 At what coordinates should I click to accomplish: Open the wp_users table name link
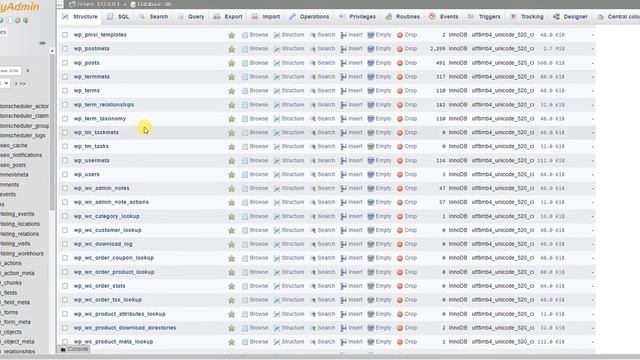(87, 174)
